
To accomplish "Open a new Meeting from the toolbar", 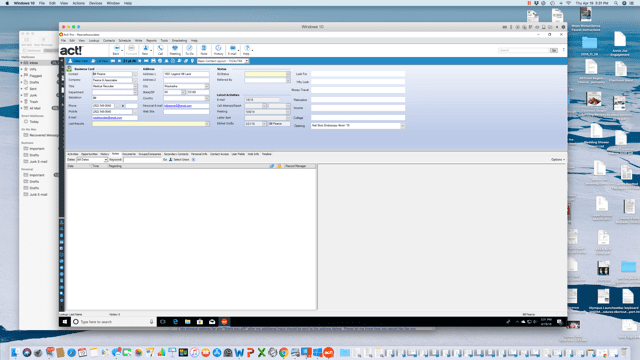I will (x=175, y=50).
